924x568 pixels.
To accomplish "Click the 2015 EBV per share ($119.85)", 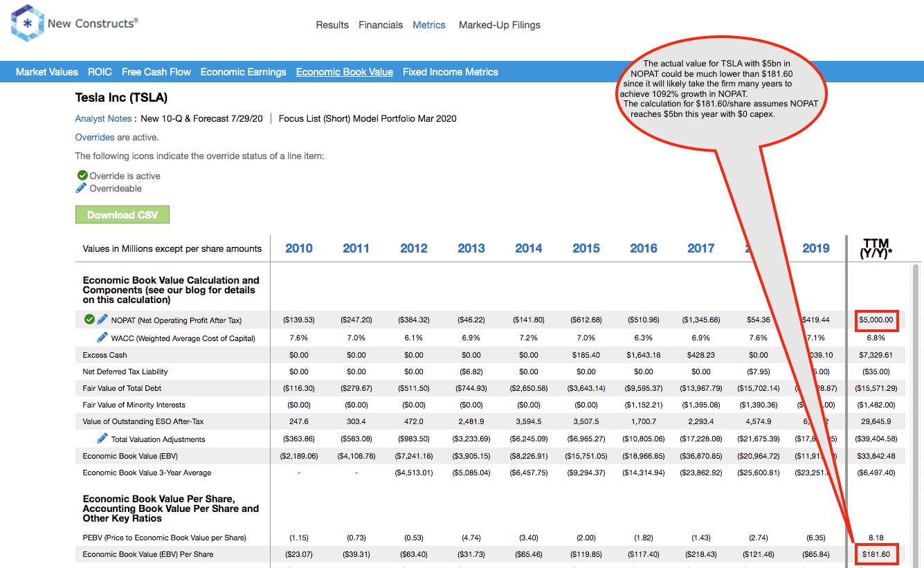I will [x=586, y=554].
